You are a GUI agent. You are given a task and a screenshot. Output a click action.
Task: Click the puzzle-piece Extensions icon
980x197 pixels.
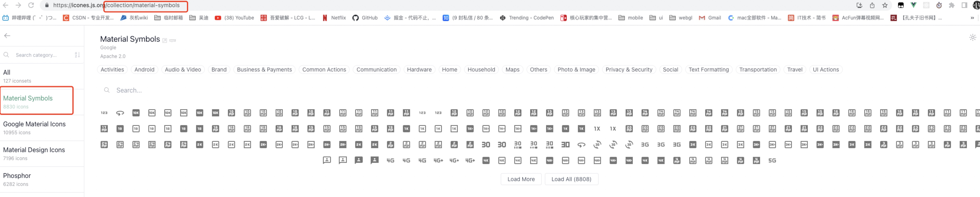click(952, 5)
